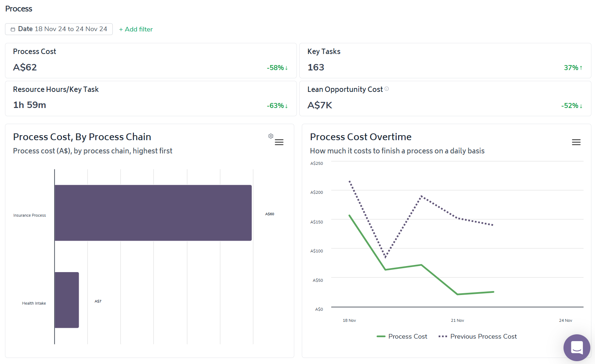Click the Key Tasks 163 card

pos(445,60)
